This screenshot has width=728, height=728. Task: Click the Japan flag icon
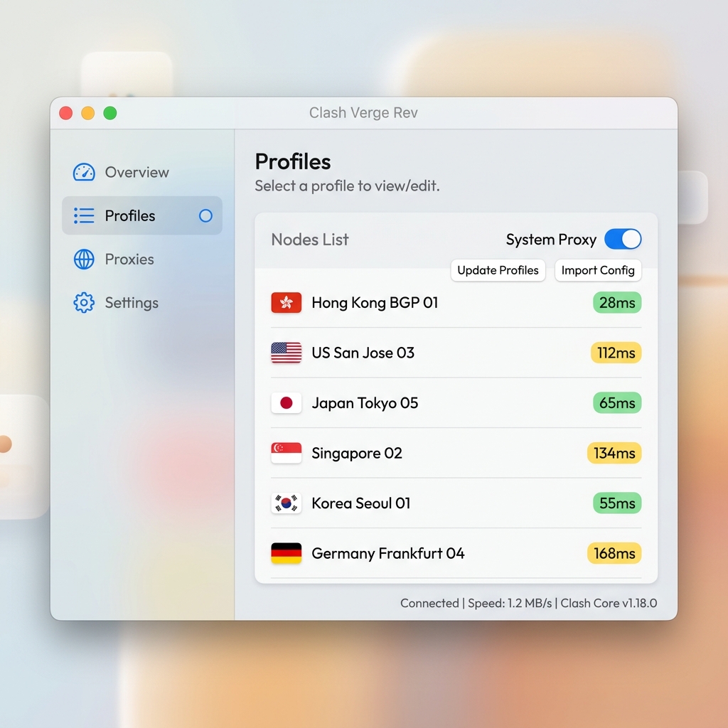pos(286,403)
